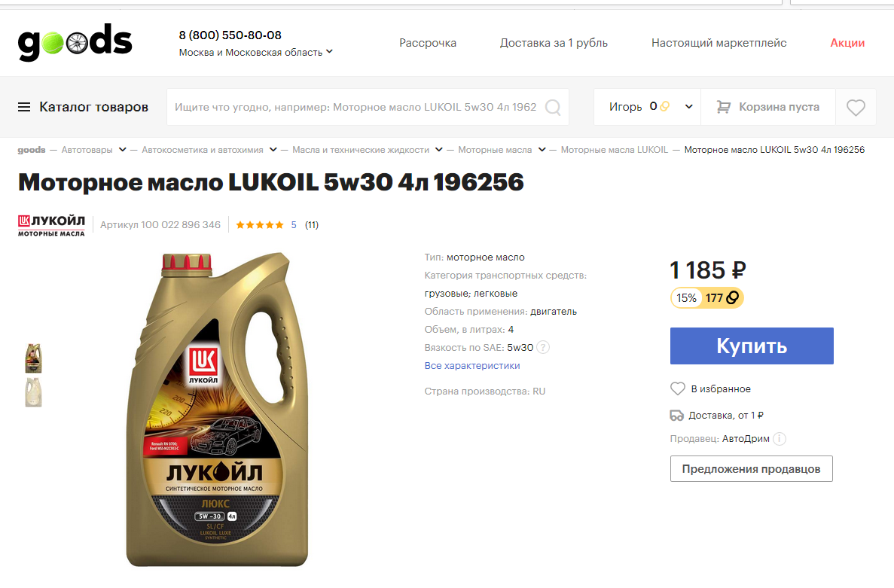Expand Игорь account dropdown arrow
This screenshot has width=894, height=588.
pyautogui.click(x=688, y=107)
